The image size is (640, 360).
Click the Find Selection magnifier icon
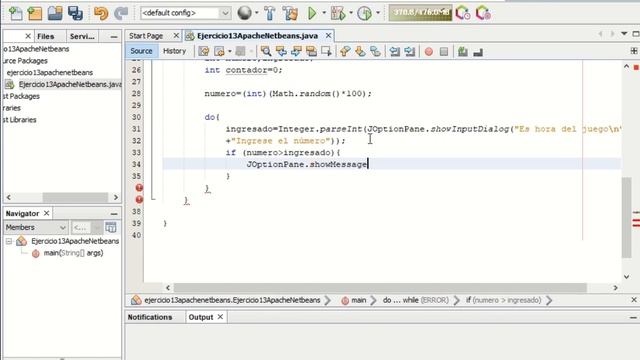pos(266,51)
